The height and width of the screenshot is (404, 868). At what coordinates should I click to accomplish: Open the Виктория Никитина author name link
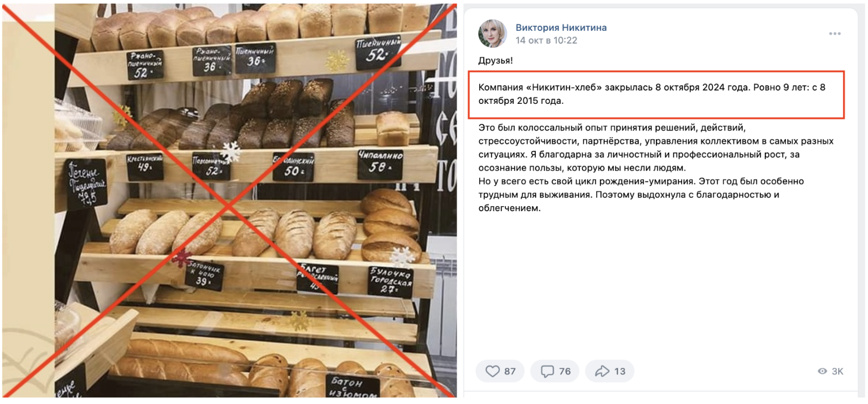(561, 27)
